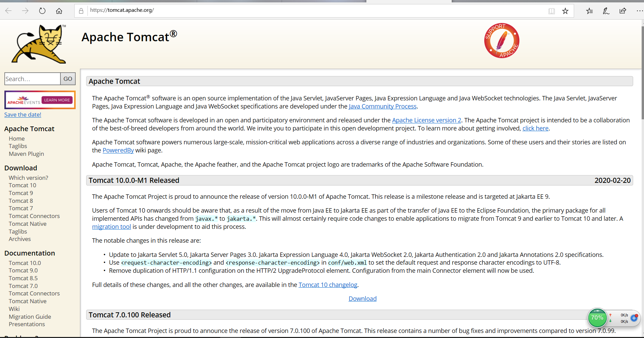This screenshot has width=644, height=338.
Task: Open Tomcat 7 download page
Action: point(21,208)
